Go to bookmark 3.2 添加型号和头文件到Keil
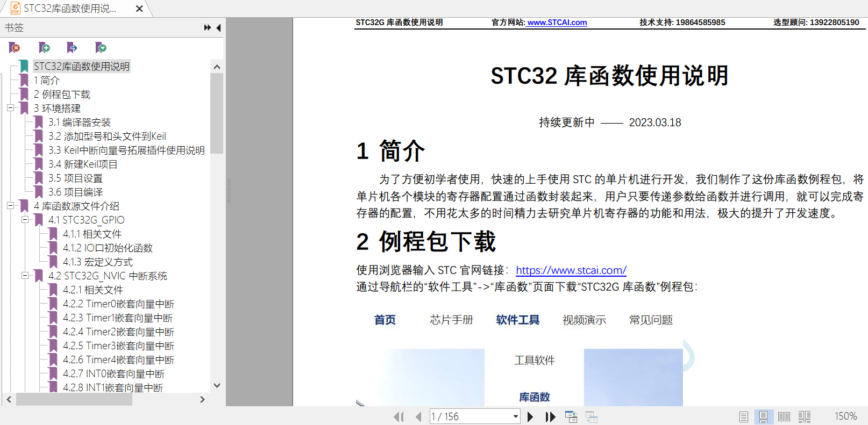Image resolution: width=868 pixels, height=425 pixels. click(x=107, y=136)
